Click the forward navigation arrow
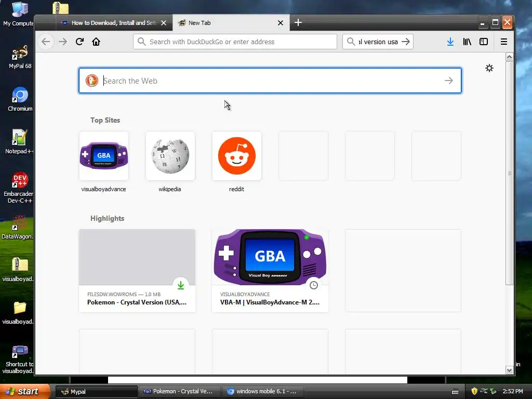 point(63,42)
